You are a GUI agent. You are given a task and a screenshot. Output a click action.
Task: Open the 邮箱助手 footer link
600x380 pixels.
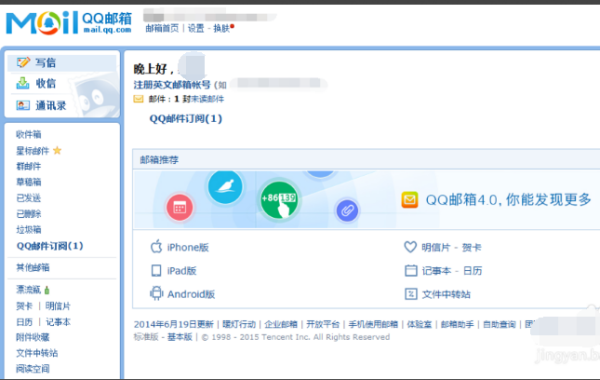coord(457,325)
